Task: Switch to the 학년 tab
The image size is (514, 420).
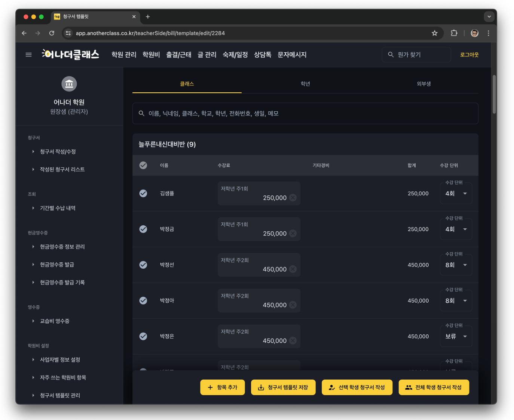Action: pyautogui.click(x=305, y=84)
